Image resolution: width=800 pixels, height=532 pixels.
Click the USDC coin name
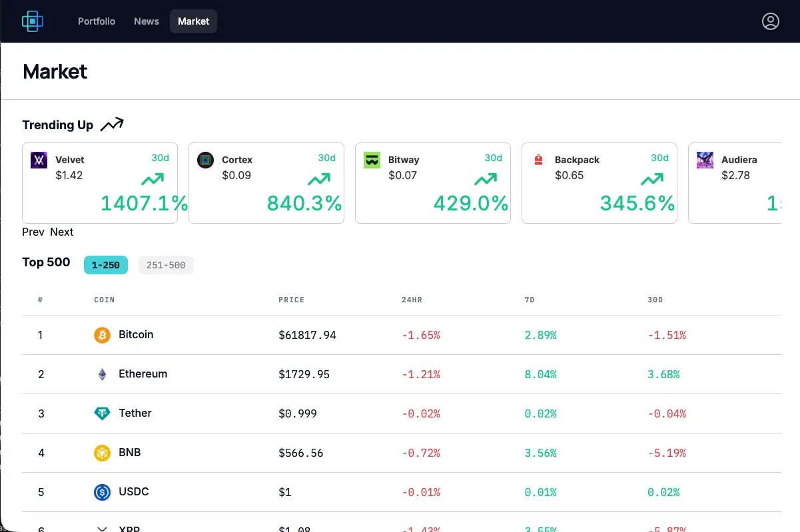(134, 491)
